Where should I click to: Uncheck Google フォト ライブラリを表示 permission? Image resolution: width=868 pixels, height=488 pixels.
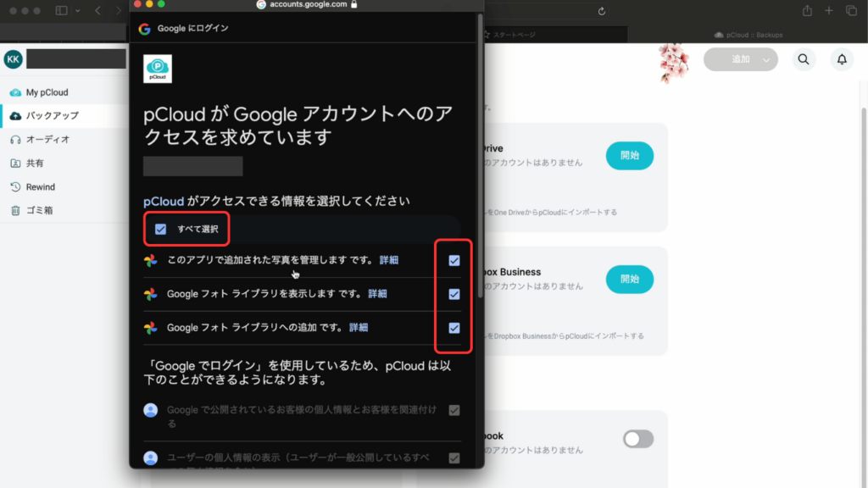point(454,294)
